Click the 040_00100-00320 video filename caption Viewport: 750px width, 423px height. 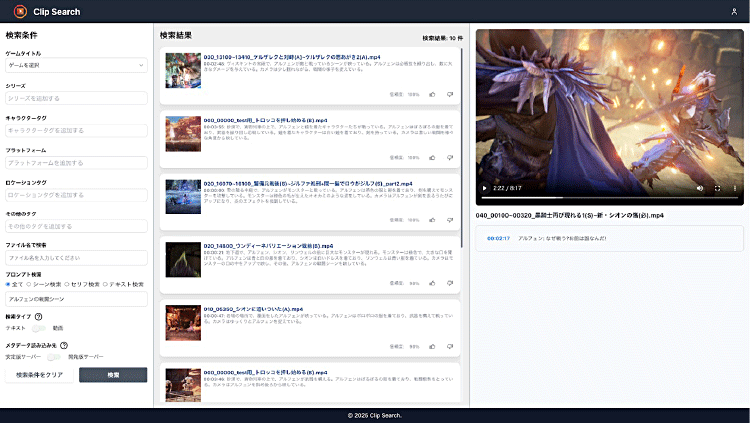pyautogui.click(x=570, y=215)
